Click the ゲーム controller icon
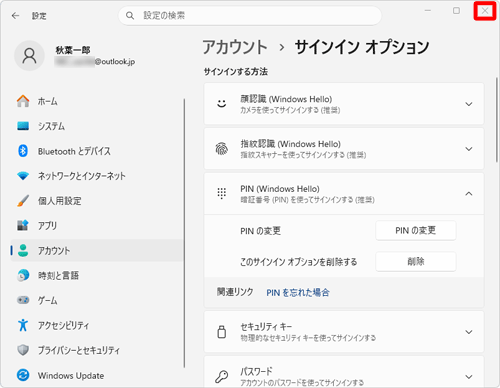 click(x=23, y=300)
